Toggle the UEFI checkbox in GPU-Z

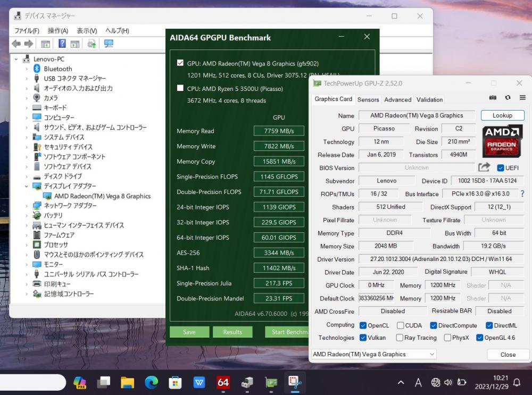point(500,168)
